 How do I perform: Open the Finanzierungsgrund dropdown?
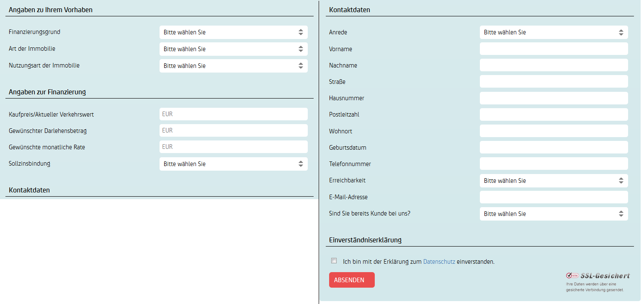click(233, 32)
